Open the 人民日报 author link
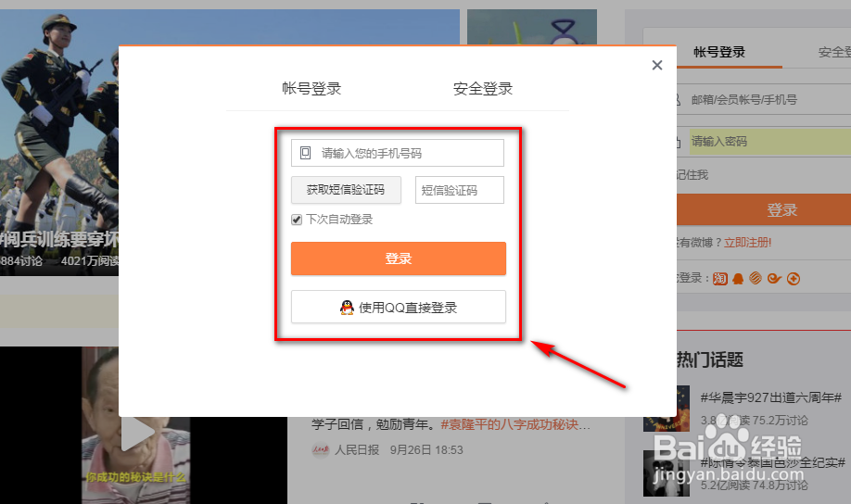 357,449
